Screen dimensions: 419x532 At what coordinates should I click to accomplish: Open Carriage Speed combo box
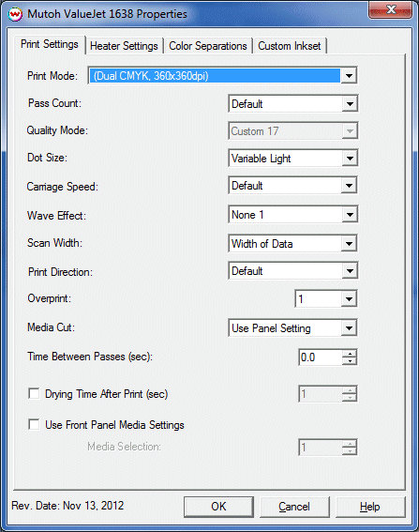pos(292,186)
